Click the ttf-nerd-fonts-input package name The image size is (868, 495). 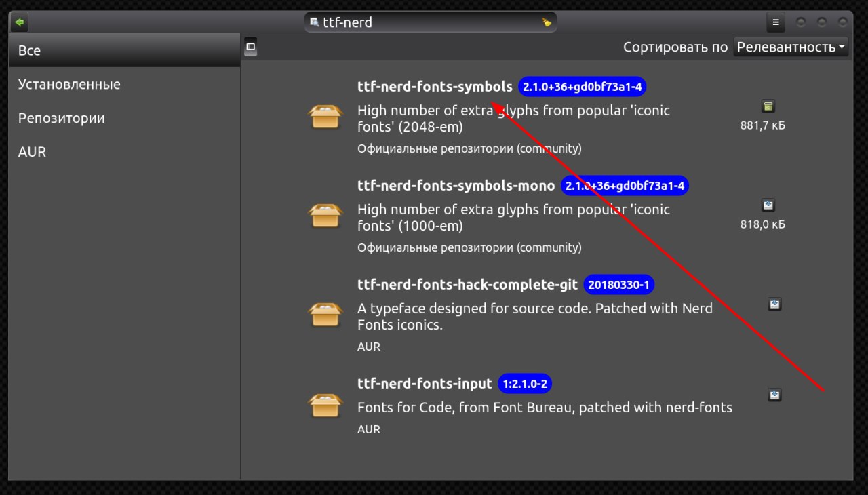[x=425, y=384]
